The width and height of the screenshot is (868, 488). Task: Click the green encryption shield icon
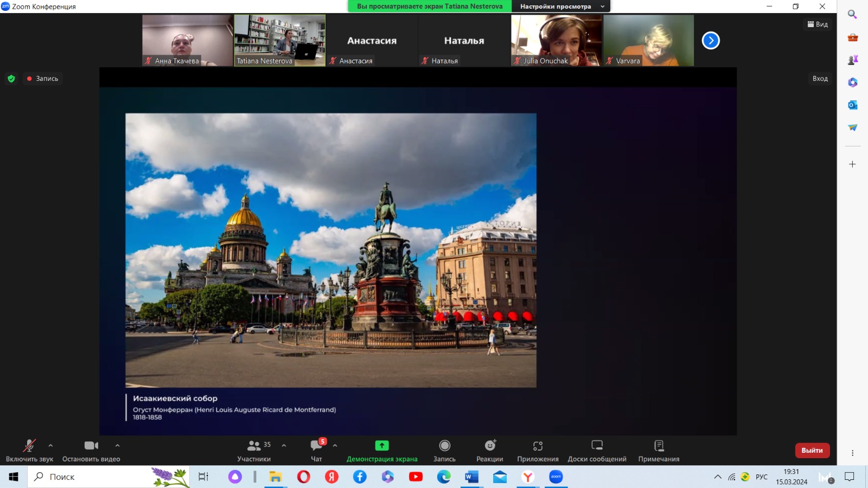[11, 79]
